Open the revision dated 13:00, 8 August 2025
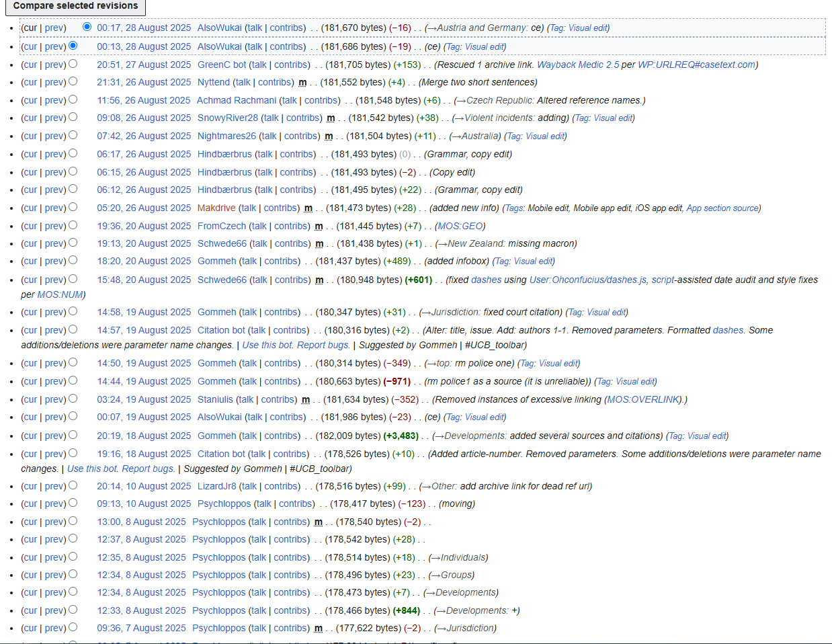The width and height of the screenshot is (832, 644). 141,522
